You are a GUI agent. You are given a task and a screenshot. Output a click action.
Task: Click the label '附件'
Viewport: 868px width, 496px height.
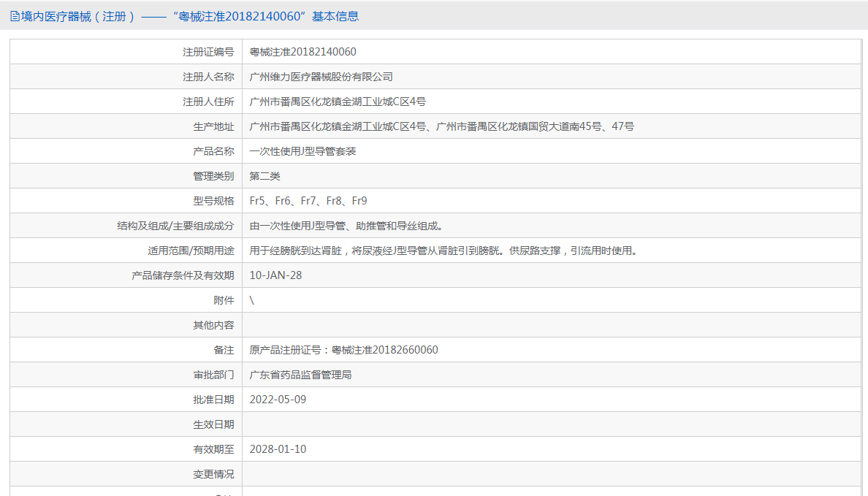224,300
